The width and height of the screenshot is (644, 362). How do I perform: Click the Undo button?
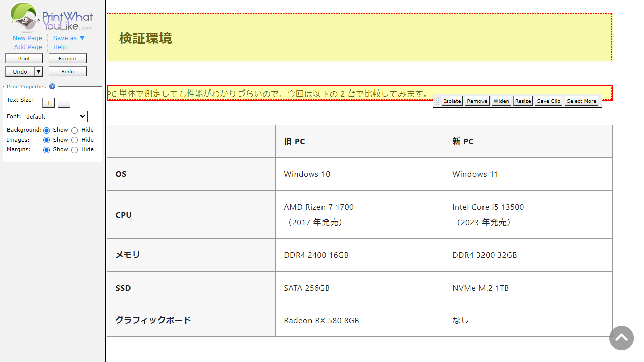[x=20, y=72]
